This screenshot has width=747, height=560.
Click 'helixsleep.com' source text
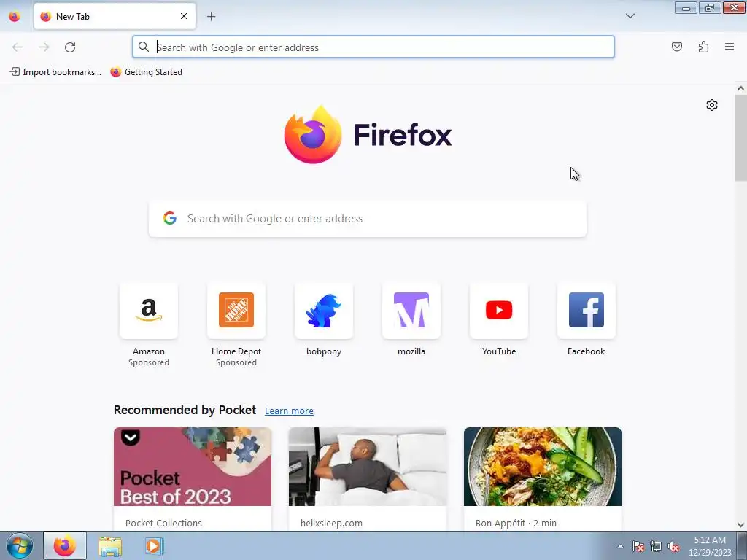[x=331, y=523]
